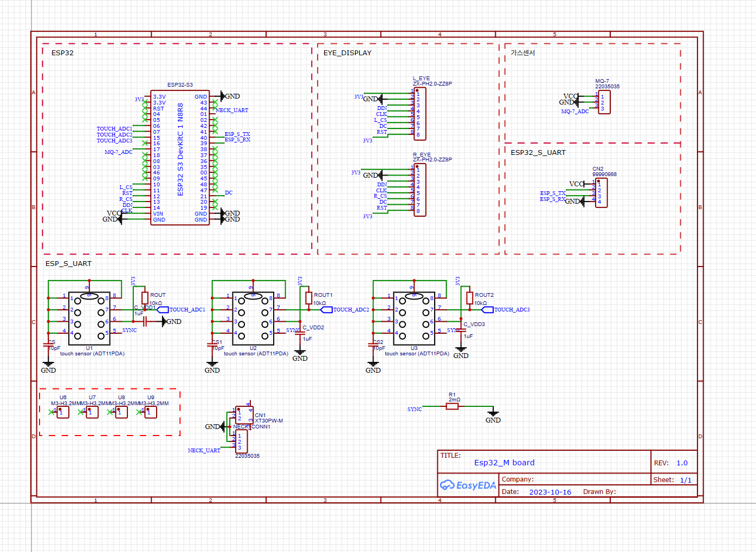The height and width of the screenshot is (552, 756).
Task: Select the ROUT2 10kΩ resistor symbol
Action: tap(469, 298)
